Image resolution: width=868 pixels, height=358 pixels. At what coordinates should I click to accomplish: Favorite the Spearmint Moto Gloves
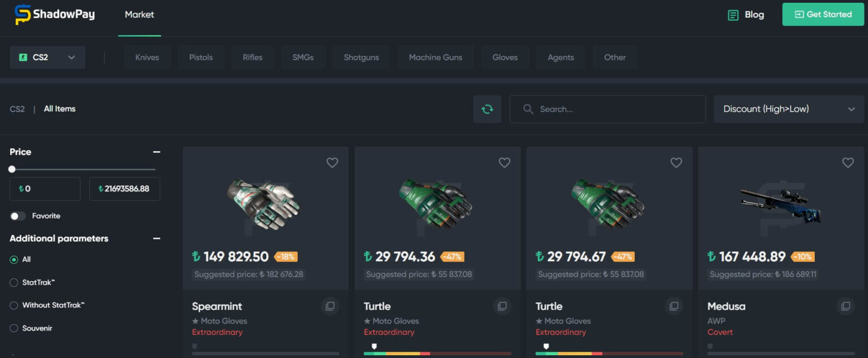click(x=332, y=163)
